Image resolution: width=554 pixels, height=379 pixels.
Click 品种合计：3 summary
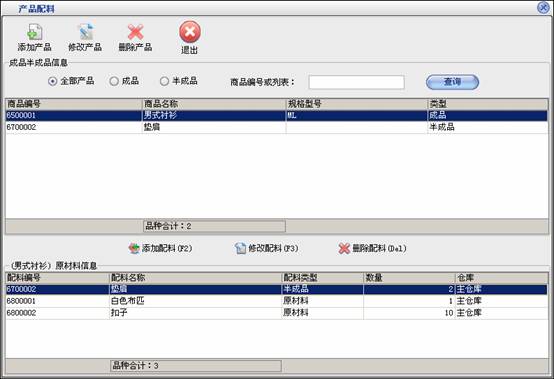click(x=196, y=366)
